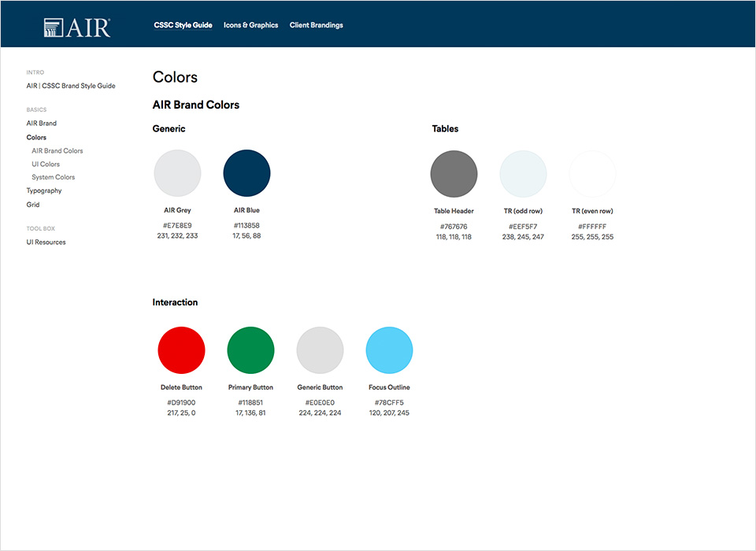Jump to AIR Brand Colors subsection
This screenshot has height=551, width=756.
[57, 151]
